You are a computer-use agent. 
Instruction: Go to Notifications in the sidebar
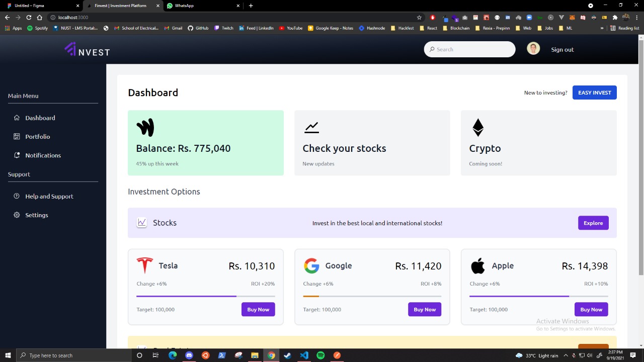43,155
